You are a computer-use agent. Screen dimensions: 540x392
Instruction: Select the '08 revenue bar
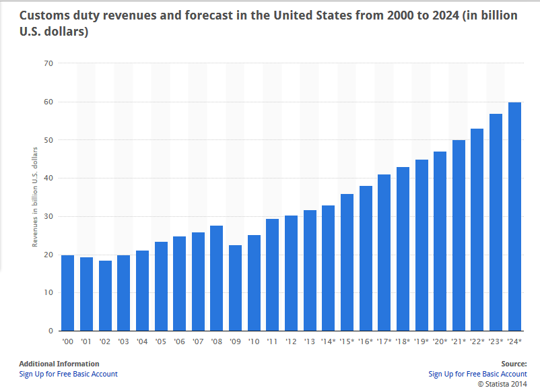click(217, 278)
